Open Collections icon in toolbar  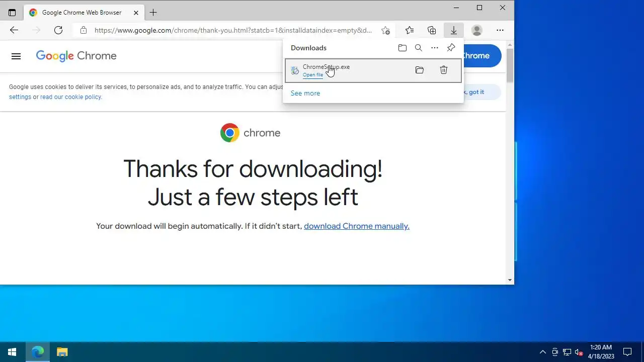pyautogui.click(x=432, y=30)
